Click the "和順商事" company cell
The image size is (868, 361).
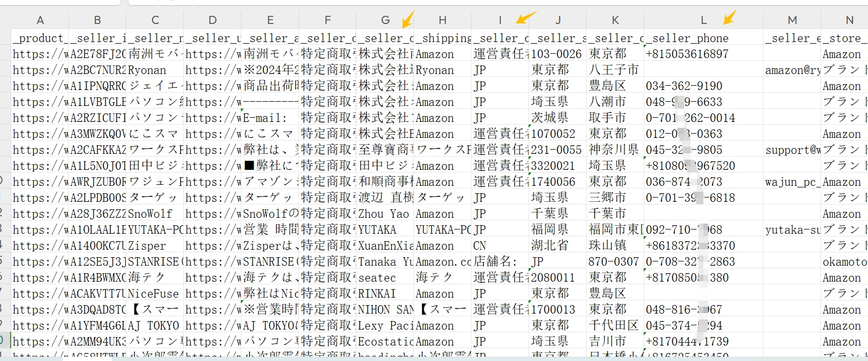click(x=385, y=182)
